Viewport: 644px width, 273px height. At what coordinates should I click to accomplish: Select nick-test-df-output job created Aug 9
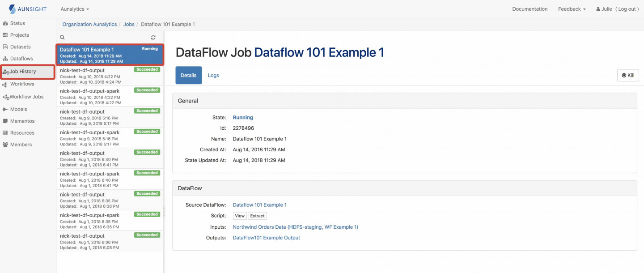click(110, 117)
